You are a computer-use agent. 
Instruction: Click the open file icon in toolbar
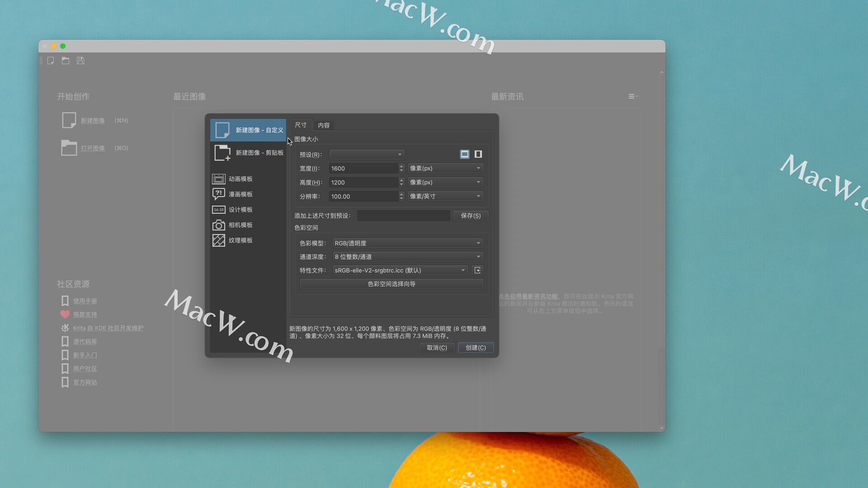pyautogui.click(x=66, y=61)
